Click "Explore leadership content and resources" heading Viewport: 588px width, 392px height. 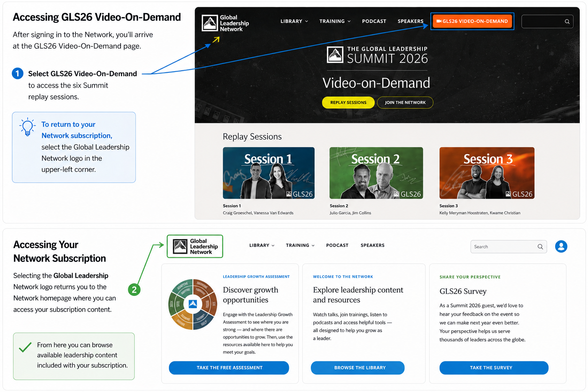(358, 295)
